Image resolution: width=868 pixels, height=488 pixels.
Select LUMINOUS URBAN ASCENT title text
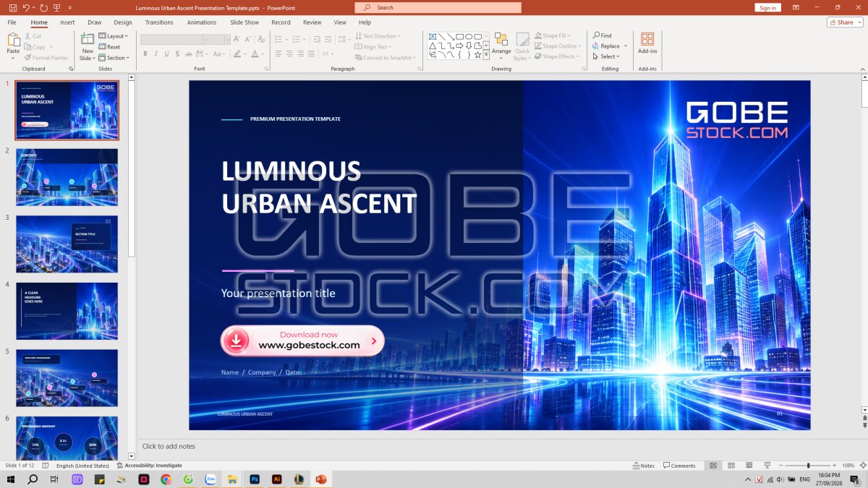(x=319, y=187)
